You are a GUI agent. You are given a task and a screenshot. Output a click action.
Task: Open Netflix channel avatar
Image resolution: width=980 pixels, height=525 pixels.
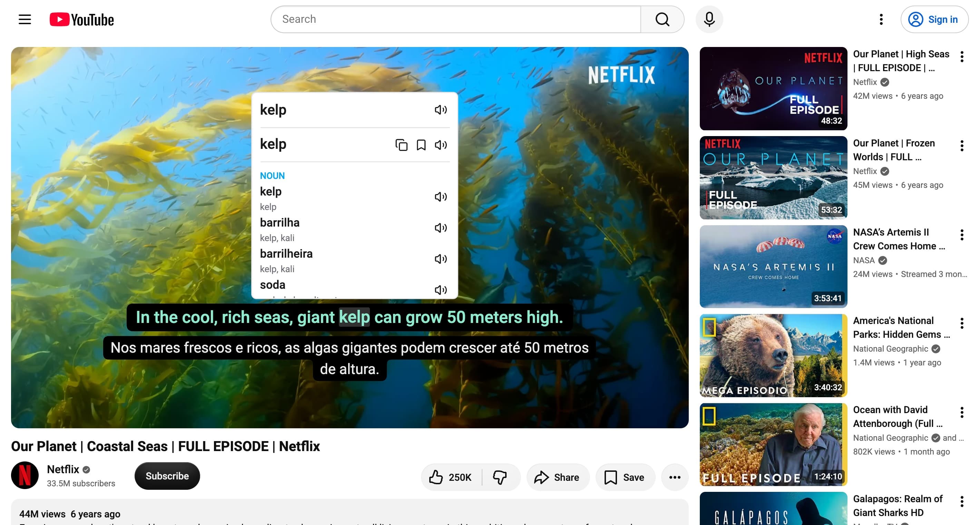25,475
